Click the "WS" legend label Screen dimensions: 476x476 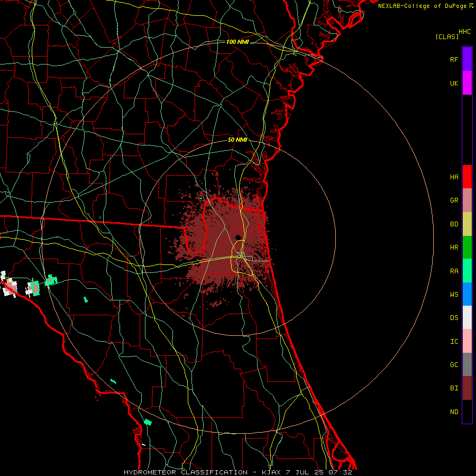(454, 295)
